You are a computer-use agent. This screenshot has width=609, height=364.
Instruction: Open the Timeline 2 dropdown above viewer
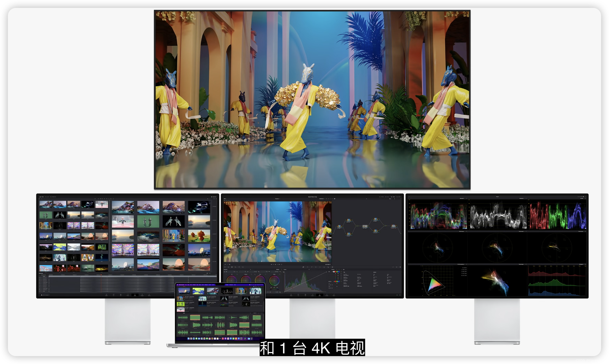click(x=278, y=199)
